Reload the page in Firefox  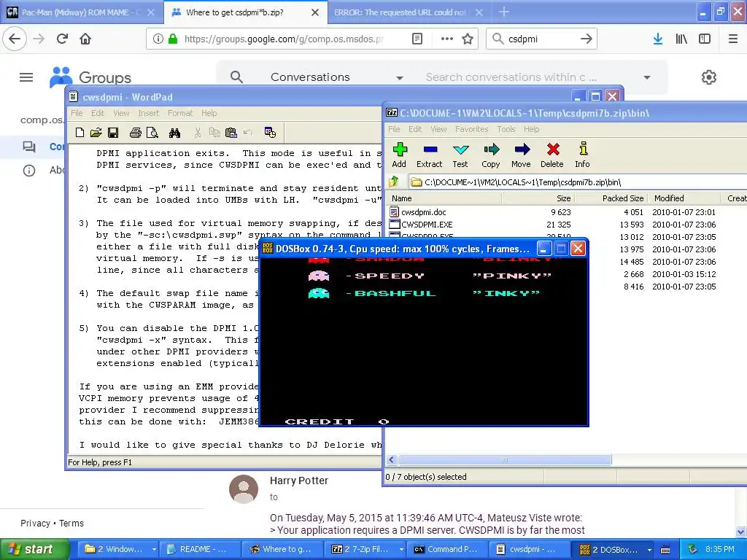tap(62, 39)
